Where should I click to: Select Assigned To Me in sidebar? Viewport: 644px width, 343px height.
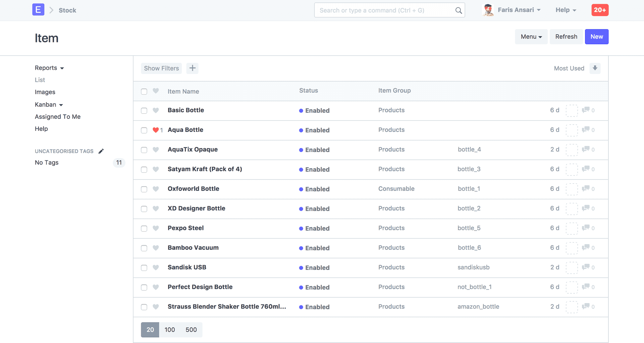pyautogui.click(x=58, y=116)
